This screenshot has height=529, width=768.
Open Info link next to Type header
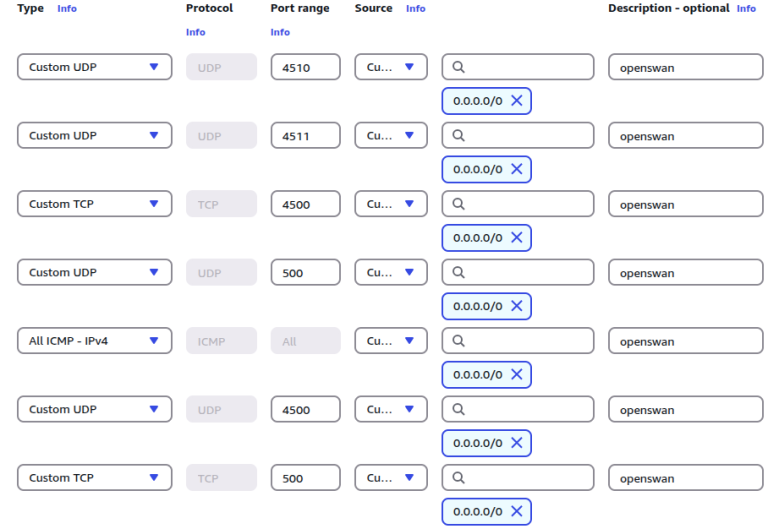[x=67, y=9]
